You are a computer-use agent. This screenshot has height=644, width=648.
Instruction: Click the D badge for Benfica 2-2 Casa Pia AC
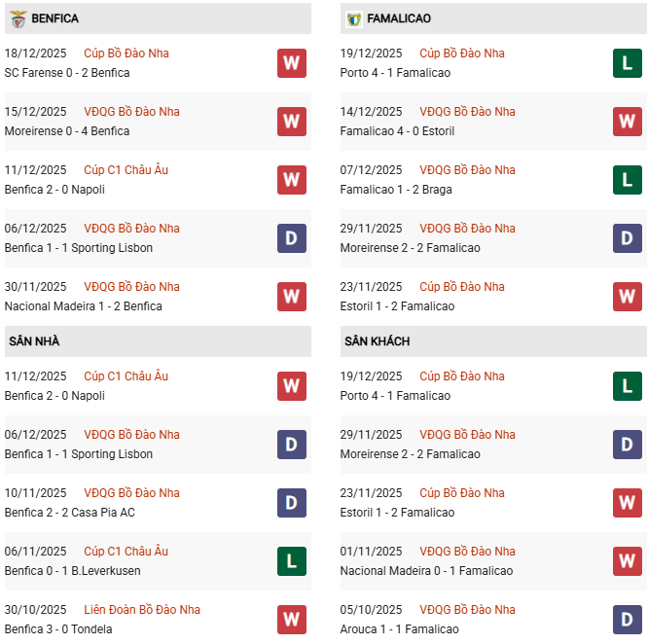pyautogui.click(x=291, y=503)
